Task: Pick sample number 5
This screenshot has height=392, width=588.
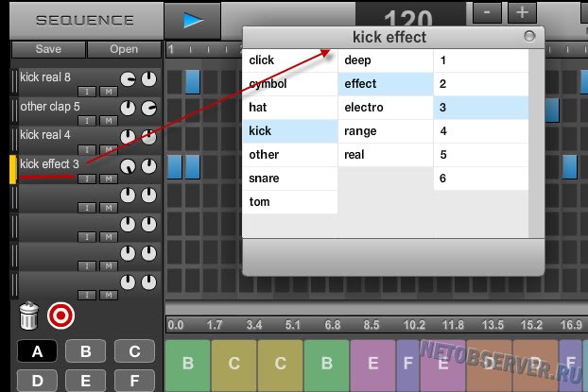Action: tap(481, 155)
